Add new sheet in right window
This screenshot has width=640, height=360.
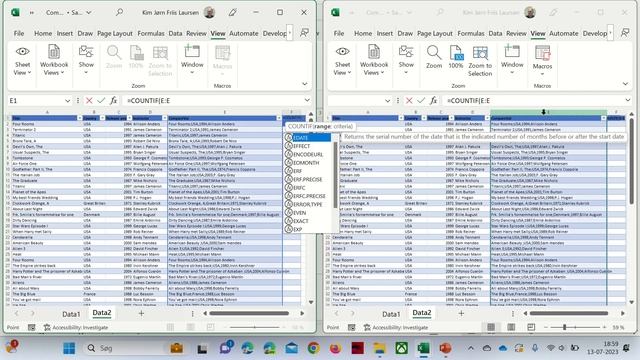461,313
